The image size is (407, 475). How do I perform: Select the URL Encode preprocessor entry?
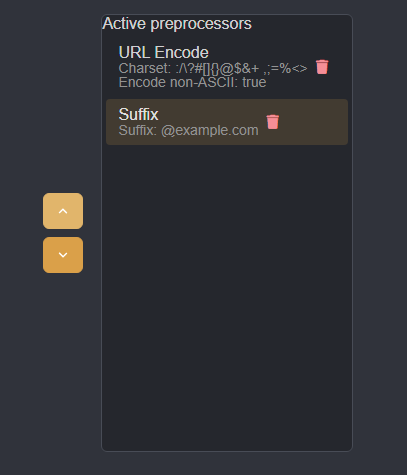pyautogui.click(x=227, y=67)
